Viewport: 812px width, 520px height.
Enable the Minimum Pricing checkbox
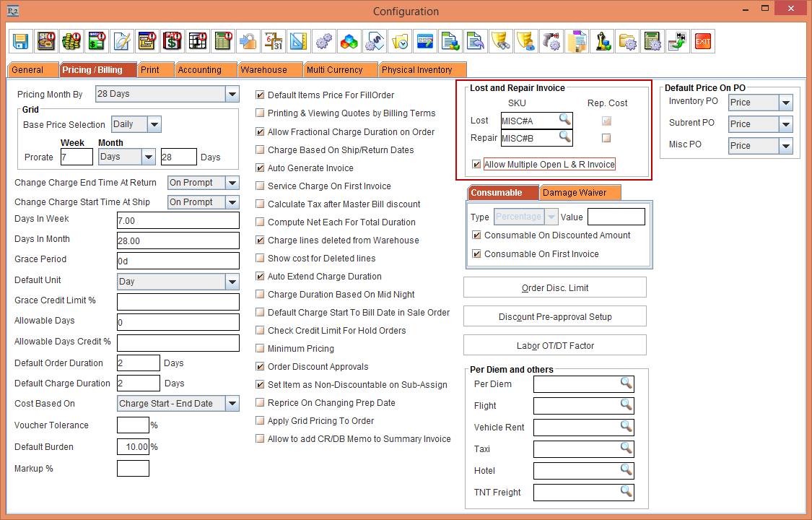(x=261, y=349)
